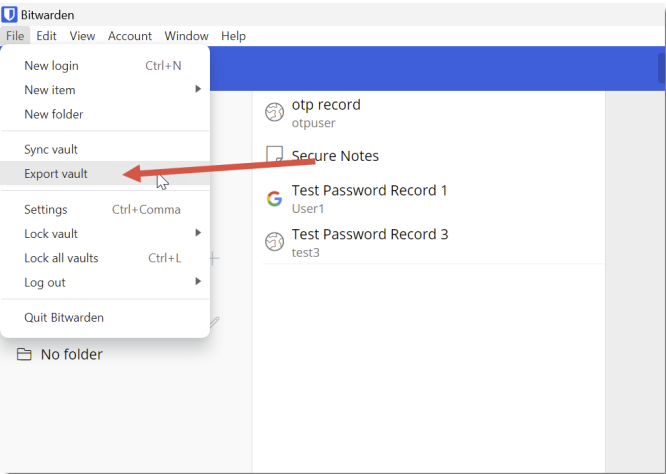Open the Window menu

coord(186,36)
